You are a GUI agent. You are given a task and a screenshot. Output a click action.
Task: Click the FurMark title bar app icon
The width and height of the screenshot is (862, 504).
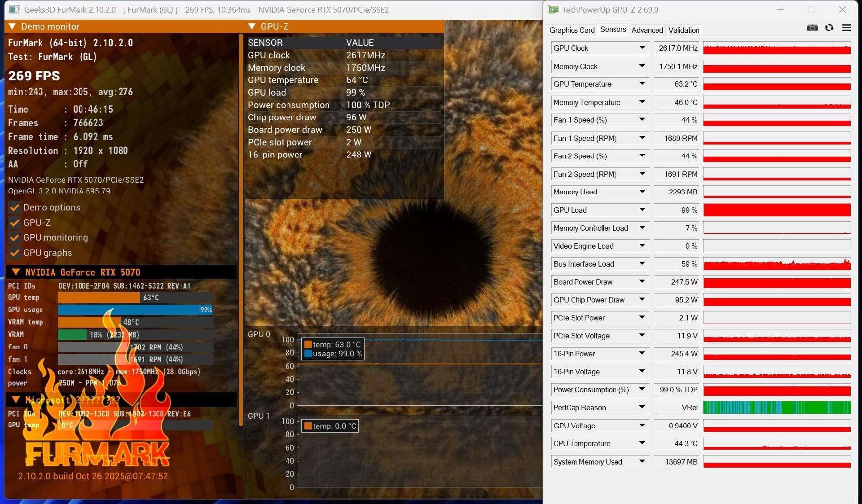14,9
